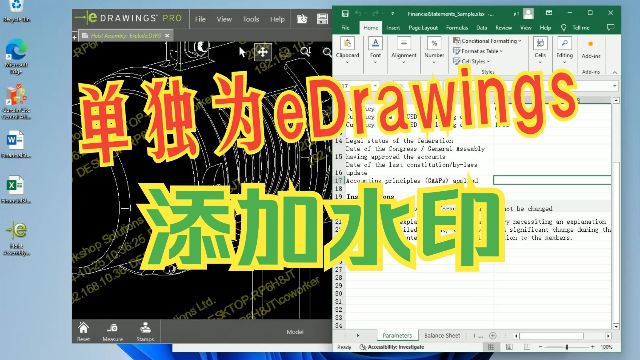Open the Name Box dropdown
Image resolution: width=640 pixels, height=360 pixels.
pyautogui.click(x=375, y=86)
